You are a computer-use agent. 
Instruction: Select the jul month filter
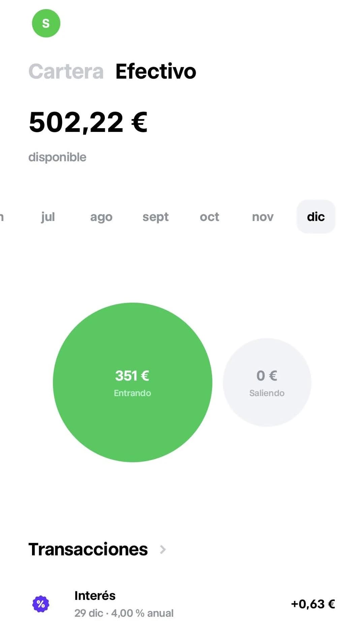click(x=48, y=217)
